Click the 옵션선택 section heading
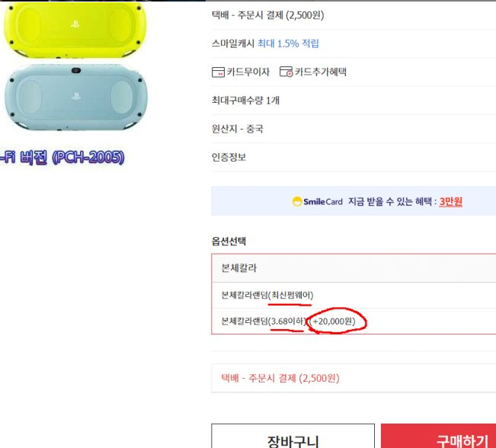Image resolution: width=496 pixels, height=448 pixels. coord(229,242)
